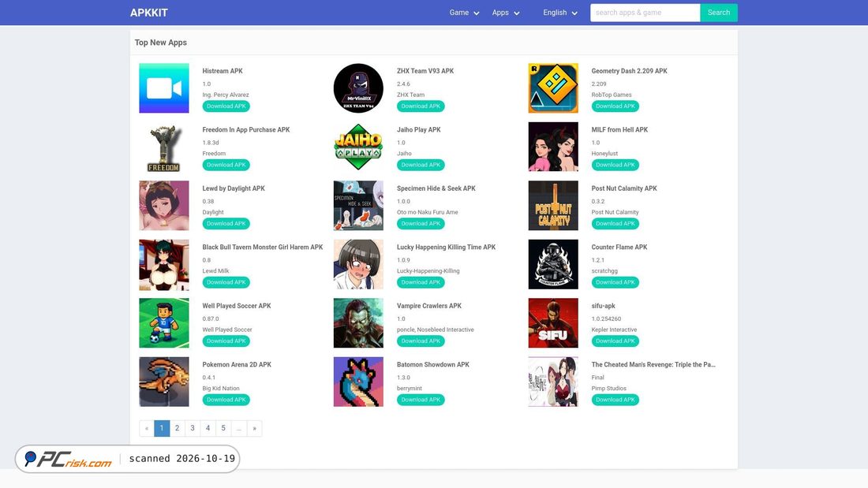The width and height of the screenshot is (868, 488).
Task: Open the Vampire Crawlers app icon
Action: [x=358, y=322]
